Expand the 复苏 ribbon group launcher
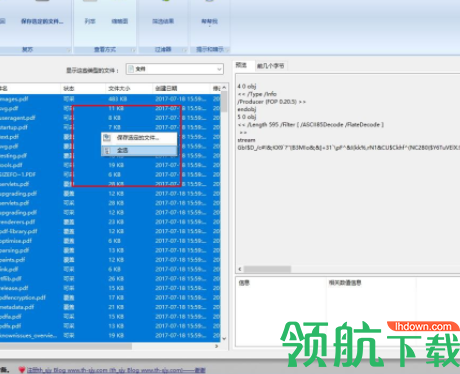Viewport: 460px width, 374px height. [69, 50]
